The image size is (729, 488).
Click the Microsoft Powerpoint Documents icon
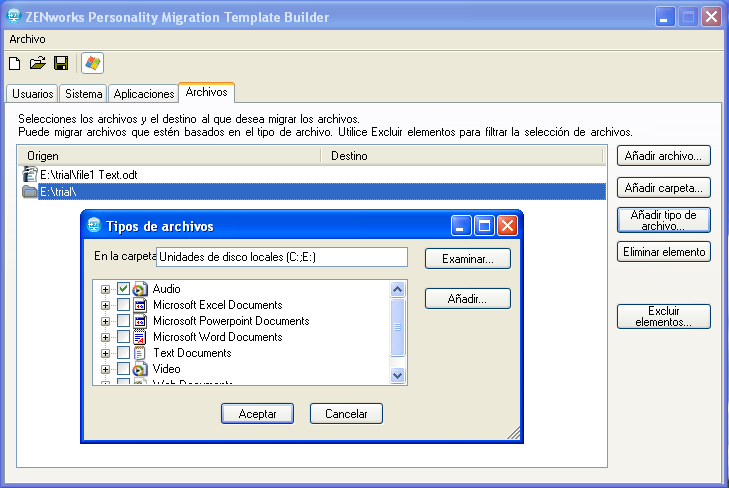click(x=140, y=321)
